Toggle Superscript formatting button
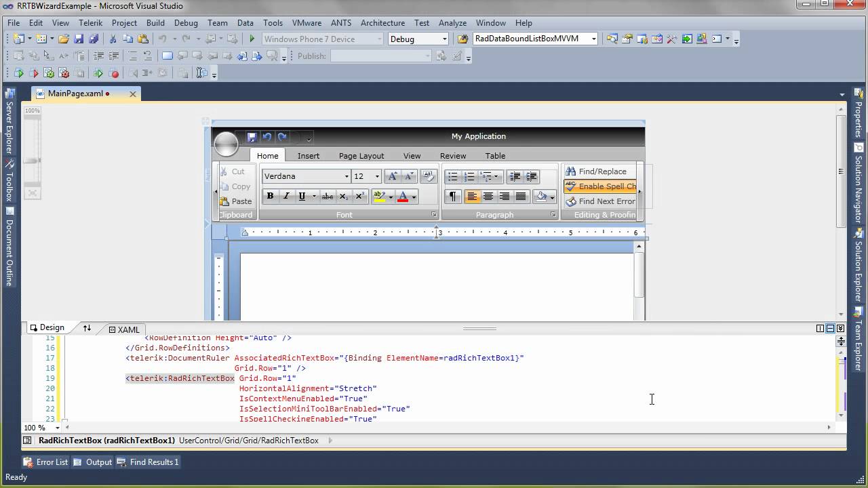The width and height of the screenshot is (868, 488). pos(360,197)
